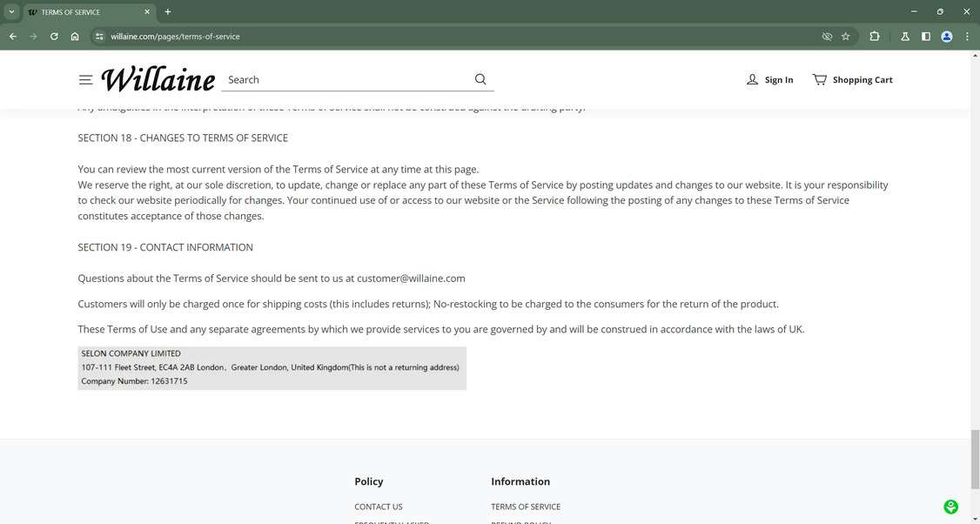Bookmark this page with the star icon
This screenshot has height=524, width=980.
click(x=845, y=37)
